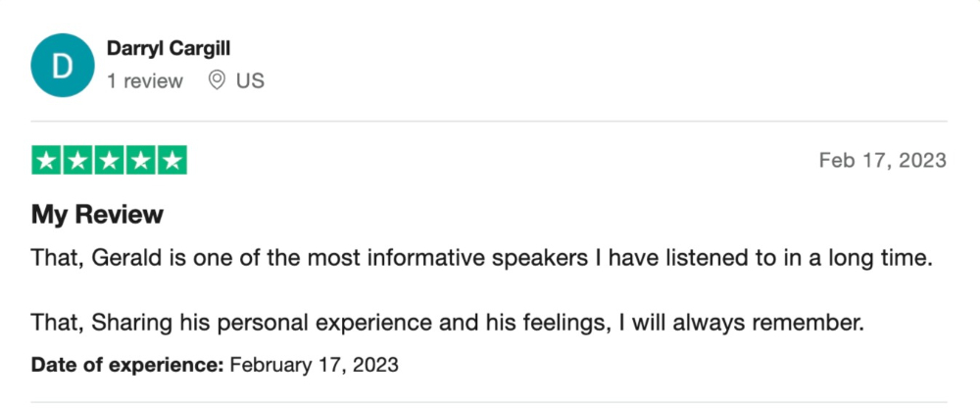980x409 pixels.
Task: Click the fifth green rating star
Action: pos(171,161)
